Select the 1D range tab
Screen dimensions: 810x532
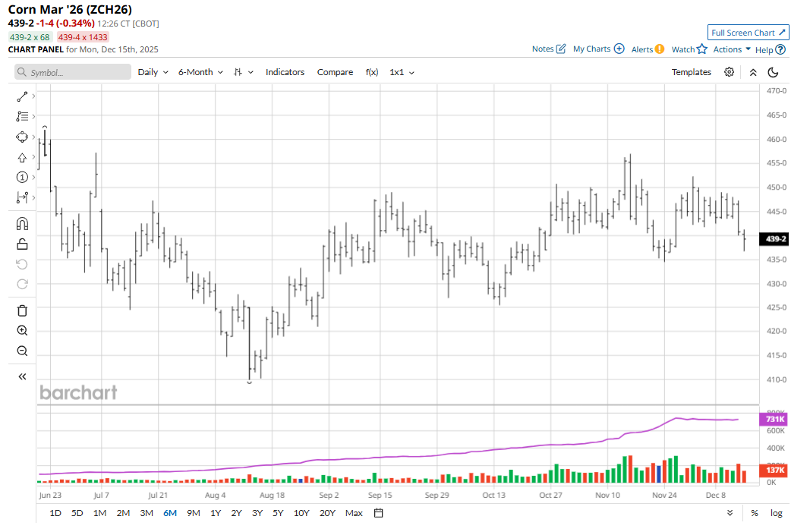click(55, 513)
